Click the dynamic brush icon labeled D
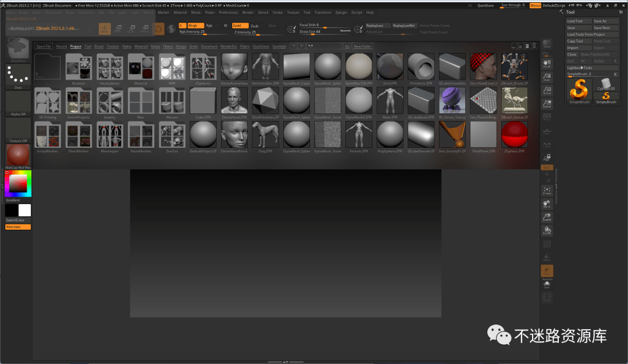This screenshot has height=364, width=628. (x=358, y=29)
